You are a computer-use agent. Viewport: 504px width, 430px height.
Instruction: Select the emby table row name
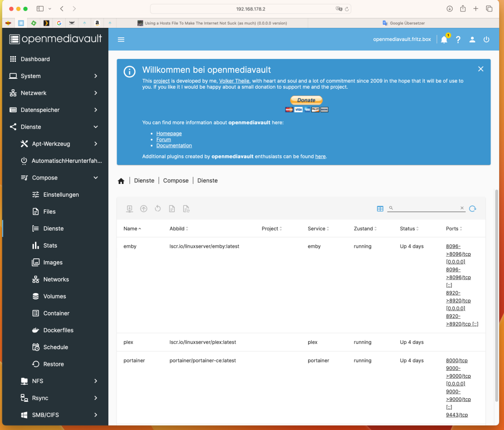pyautogui.click(x=130, y=246)
